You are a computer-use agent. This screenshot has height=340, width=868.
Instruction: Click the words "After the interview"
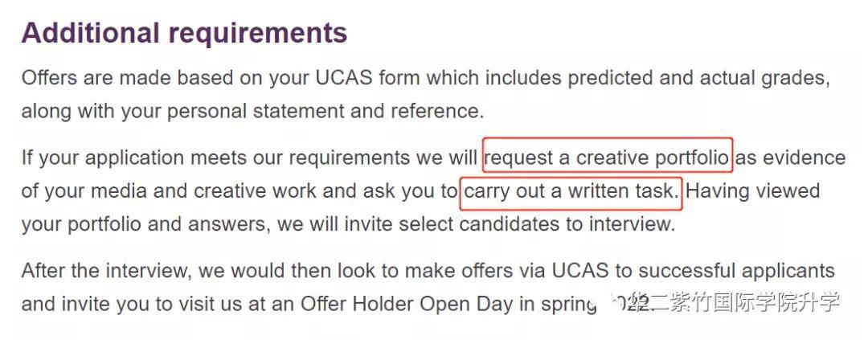tap(108, 271)
